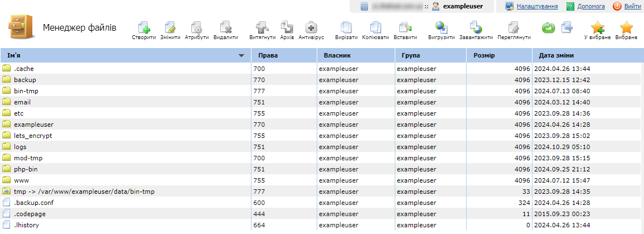
Task: Select the www folder
Action: [21, 180]
